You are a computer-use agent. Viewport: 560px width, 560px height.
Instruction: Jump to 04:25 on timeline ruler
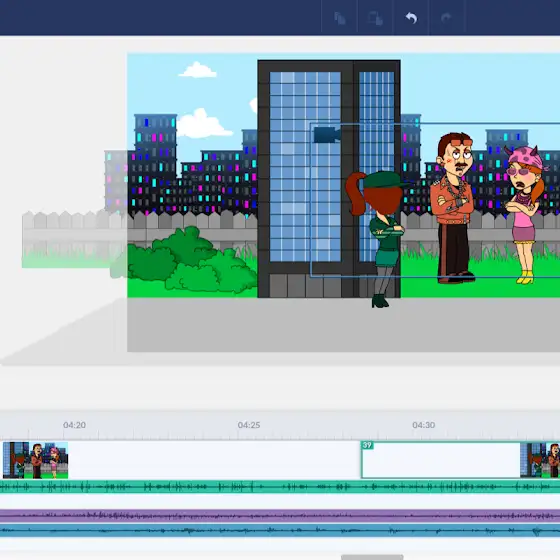pos(249,425)
